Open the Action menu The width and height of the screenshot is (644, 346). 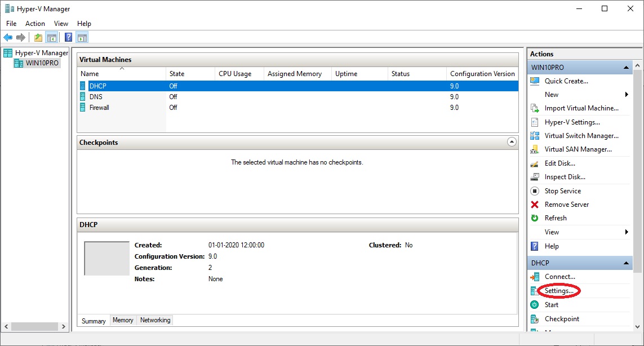pyautogui.click(x=35, y=24)
